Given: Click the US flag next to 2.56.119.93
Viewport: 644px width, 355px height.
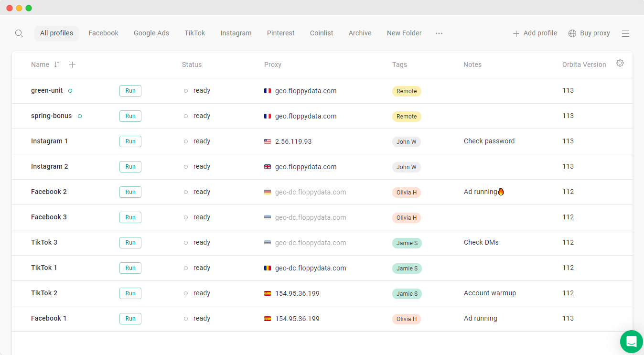Looking at the screenshot, I should [268, 141].
